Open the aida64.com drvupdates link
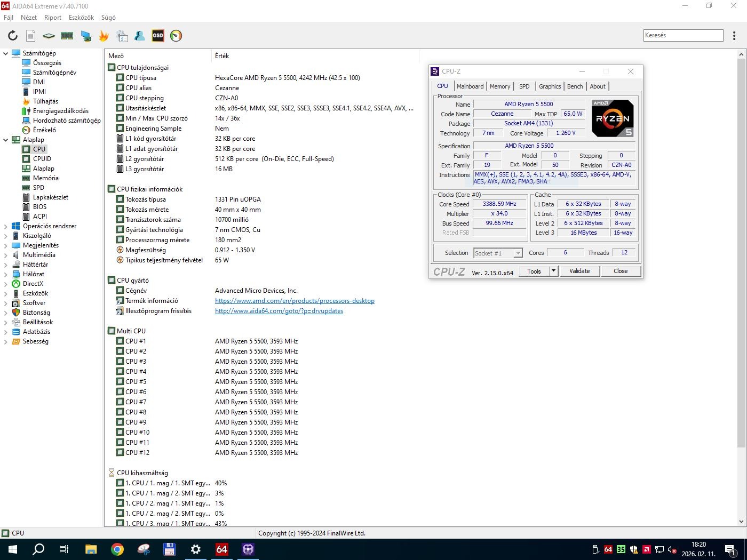Viewport: 747px width, 560px height. click(x=279, y=311)
